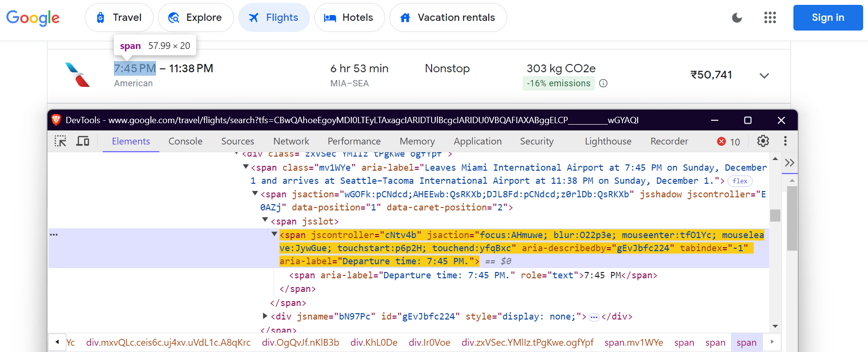Toggle dark mode moon icon

(x=737, y=18)
